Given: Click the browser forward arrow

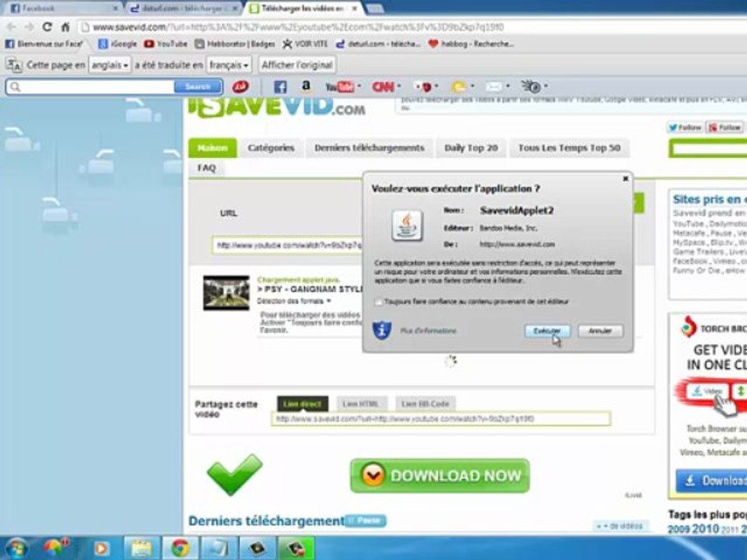Looking at the screenshot, I should [29, 27].
